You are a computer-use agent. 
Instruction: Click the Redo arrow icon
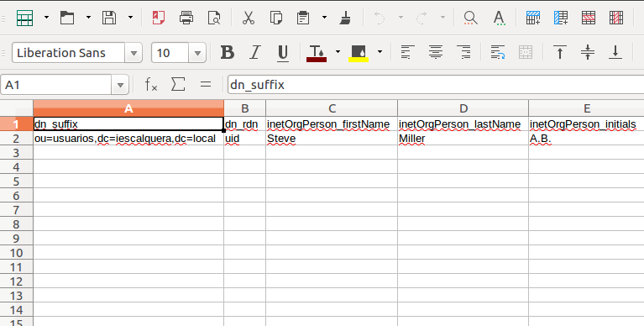(x=421, y=18)
